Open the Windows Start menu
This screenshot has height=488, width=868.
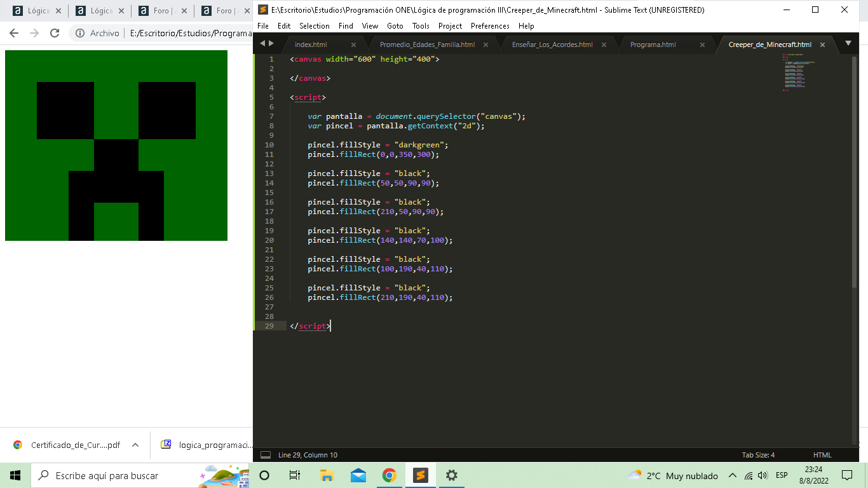[x=15, y=475]
